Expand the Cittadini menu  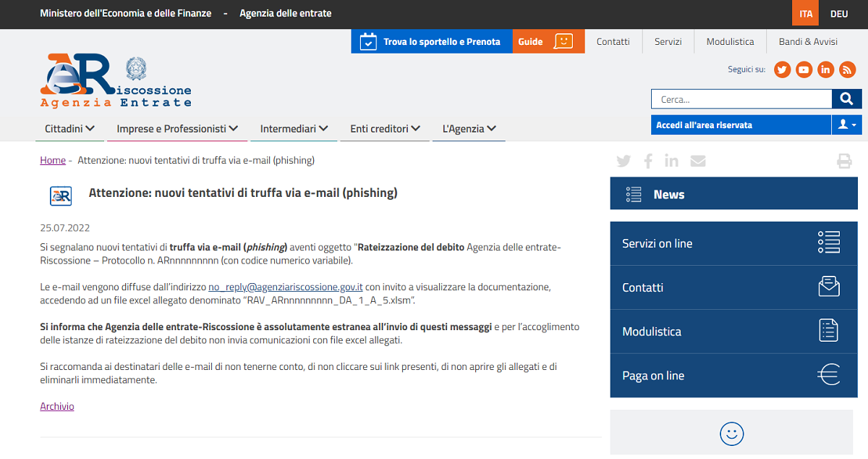(x=69, y=129)
